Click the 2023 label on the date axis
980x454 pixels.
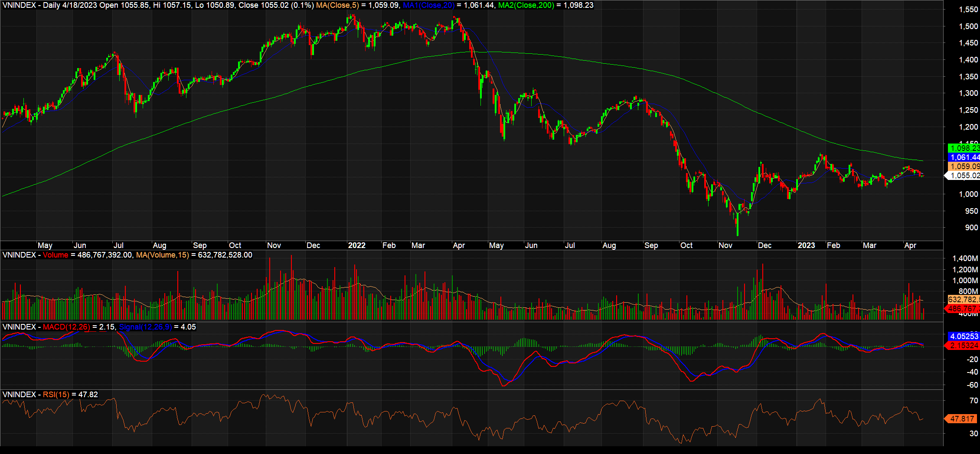pos(807,245)
